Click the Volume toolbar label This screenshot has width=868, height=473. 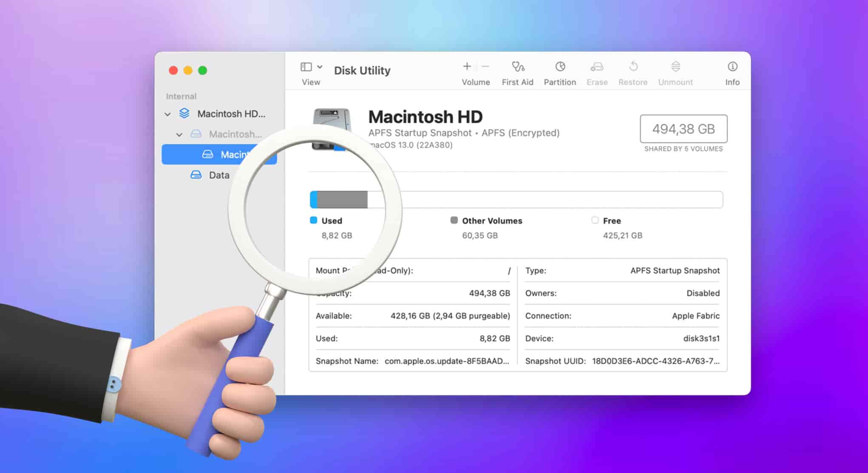pyautogui.click(x=476, y=82)
